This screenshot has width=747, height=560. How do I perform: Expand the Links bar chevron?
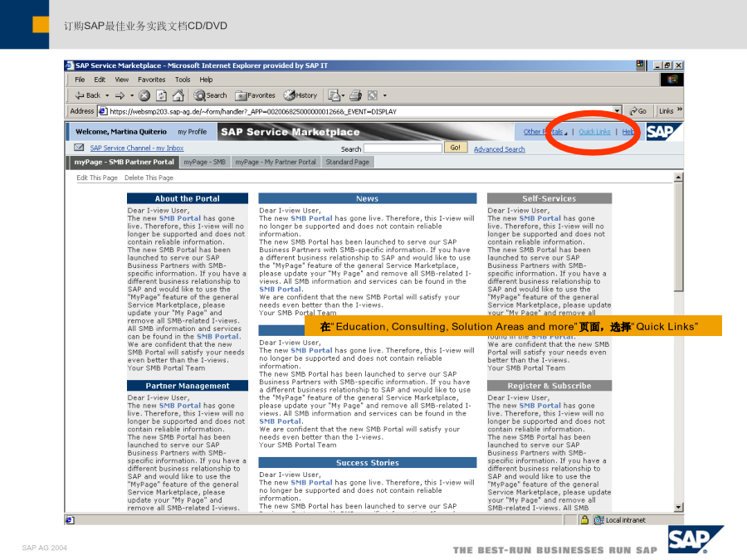pos(679,110)
